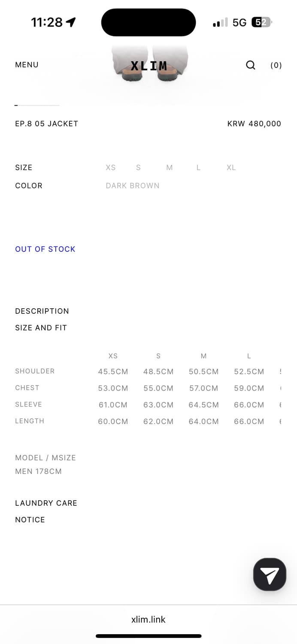Tap the location arrow in status bar

coord(71,22)
